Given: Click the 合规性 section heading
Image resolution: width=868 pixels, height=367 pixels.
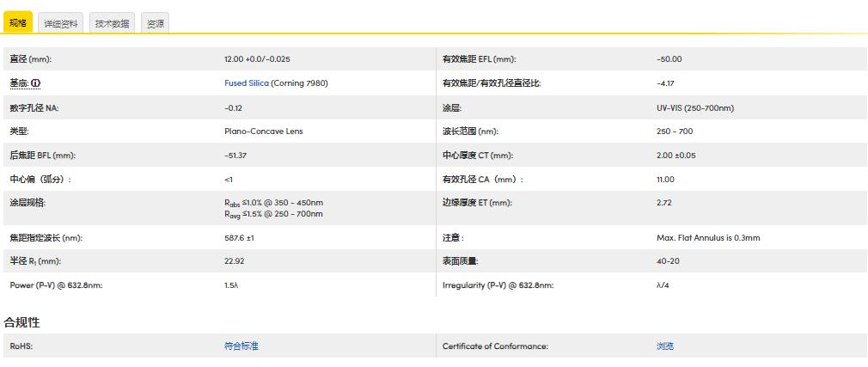Looking at the screenshot, I should pyautogui.click(x=21, y=322).
